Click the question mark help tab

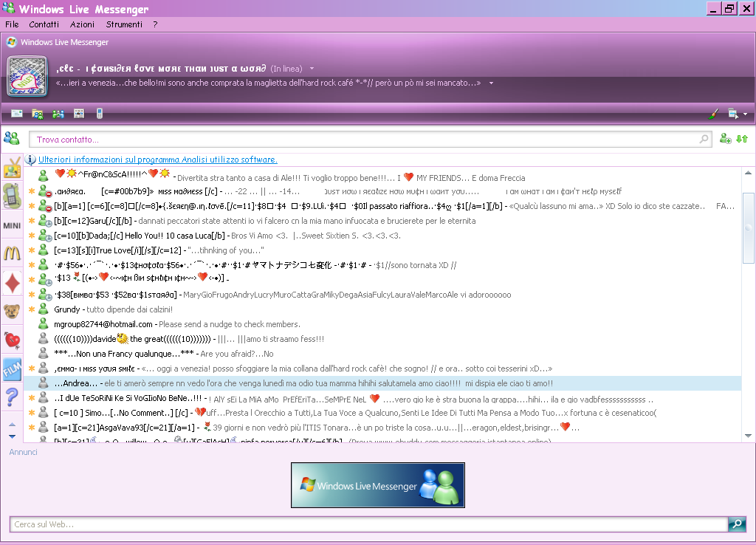(x=11, y=399)
